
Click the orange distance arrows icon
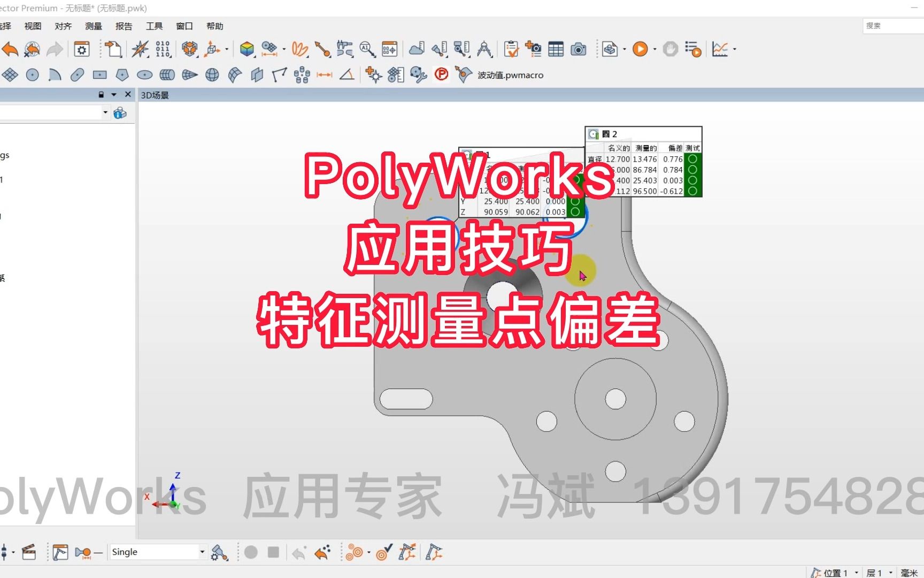point(325,75)
